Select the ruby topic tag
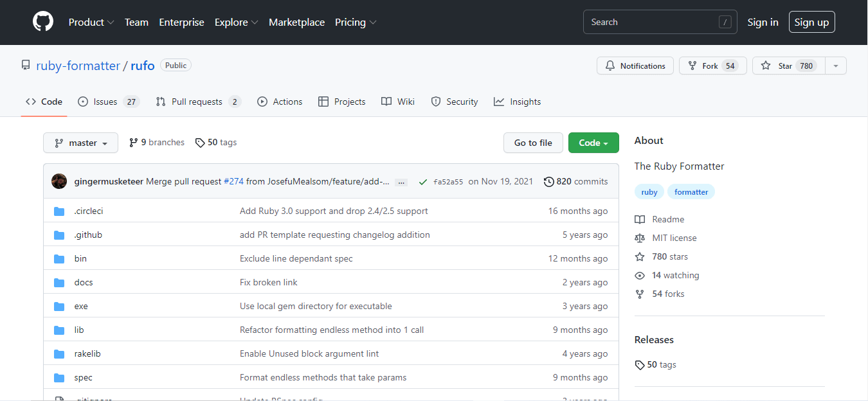 point(649,192)
